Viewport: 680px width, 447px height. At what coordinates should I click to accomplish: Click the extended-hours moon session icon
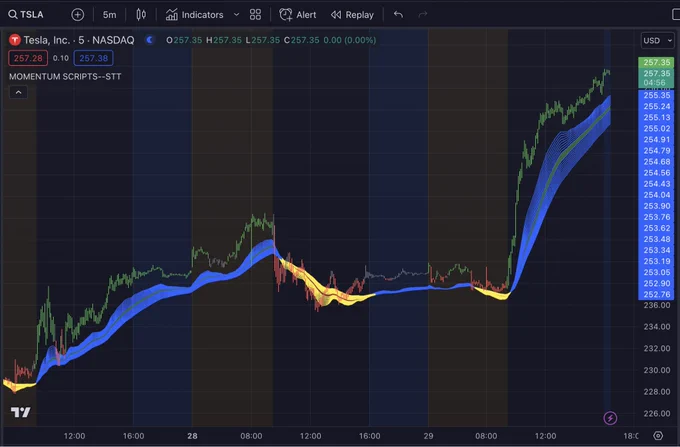[150, 40]
